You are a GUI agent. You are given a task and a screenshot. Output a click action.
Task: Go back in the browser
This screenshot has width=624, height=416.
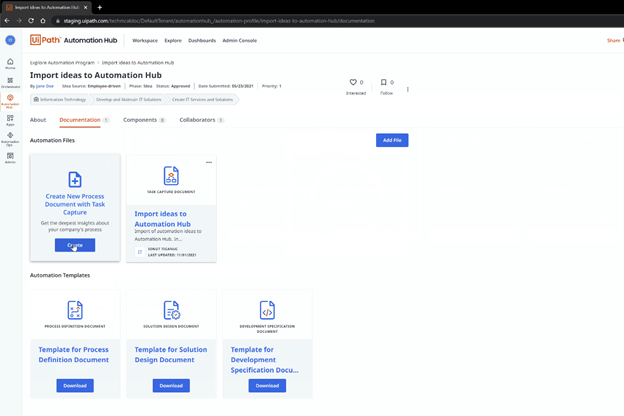pos(7,21)
